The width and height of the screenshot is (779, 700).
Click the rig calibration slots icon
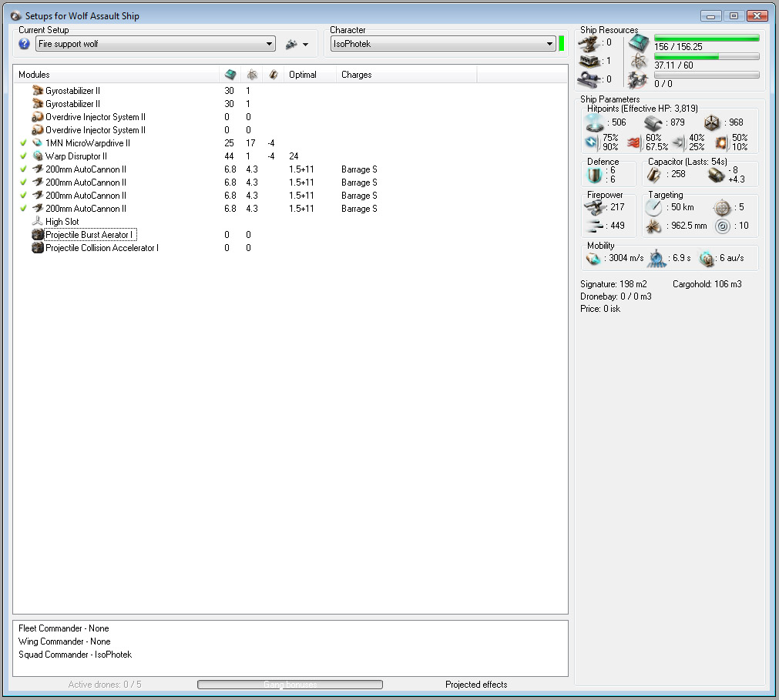tap(589, 79)
